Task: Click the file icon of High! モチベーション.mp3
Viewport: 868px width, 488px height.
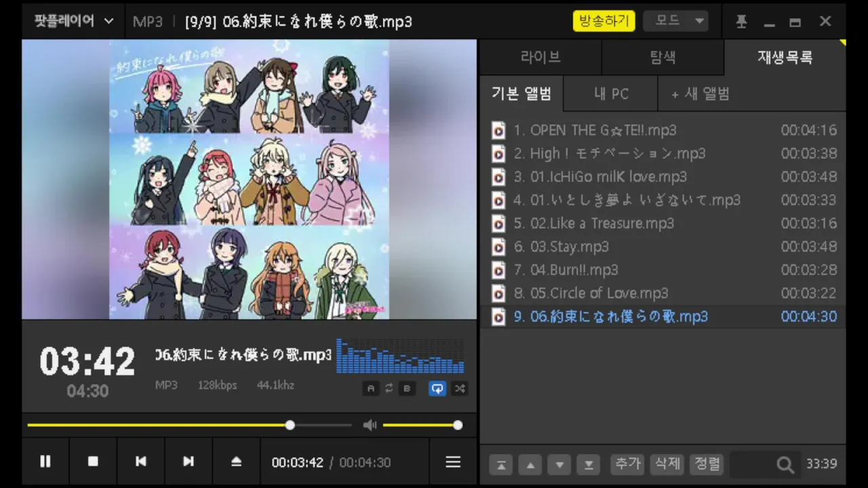Action: (x=498, y=154)
